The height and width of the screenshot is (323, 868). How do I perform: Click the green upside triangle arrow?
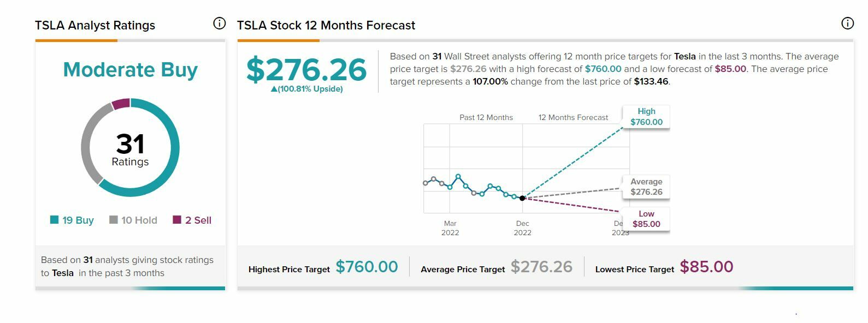pyautogui.click(x=274, y=89)
